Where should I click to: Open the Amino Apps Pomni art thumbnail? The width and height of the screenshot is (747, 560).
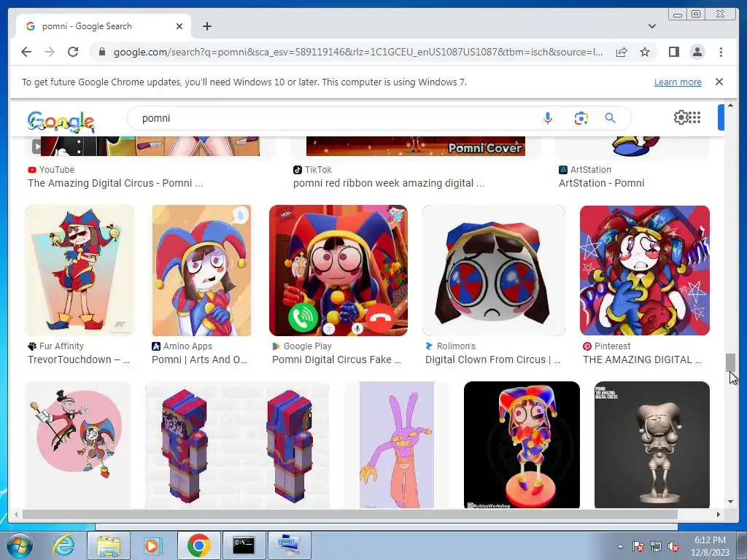[x=201, y=271]
